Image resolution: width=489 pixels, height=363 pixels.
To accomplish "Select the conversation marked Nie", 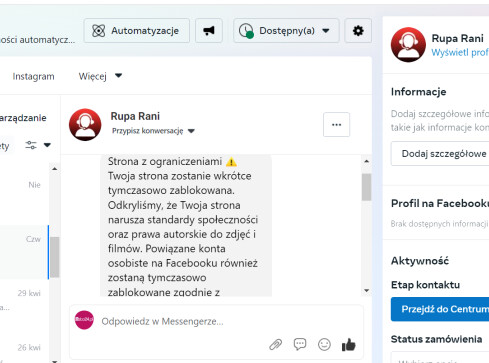I will [x=24, y=198].
